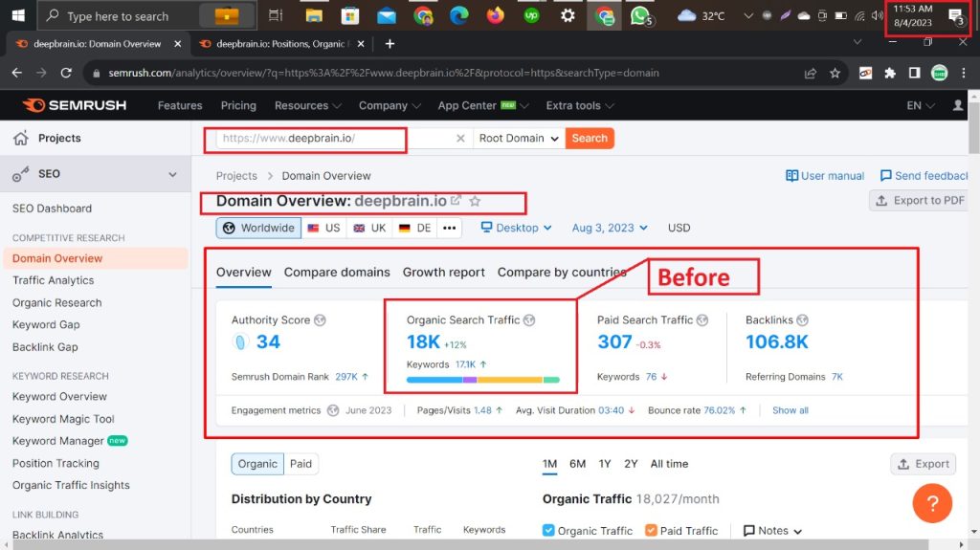The width and height of the screenshot is (980, 550).
Task: Reload the page with browser refresh icon
Action: 66,73
